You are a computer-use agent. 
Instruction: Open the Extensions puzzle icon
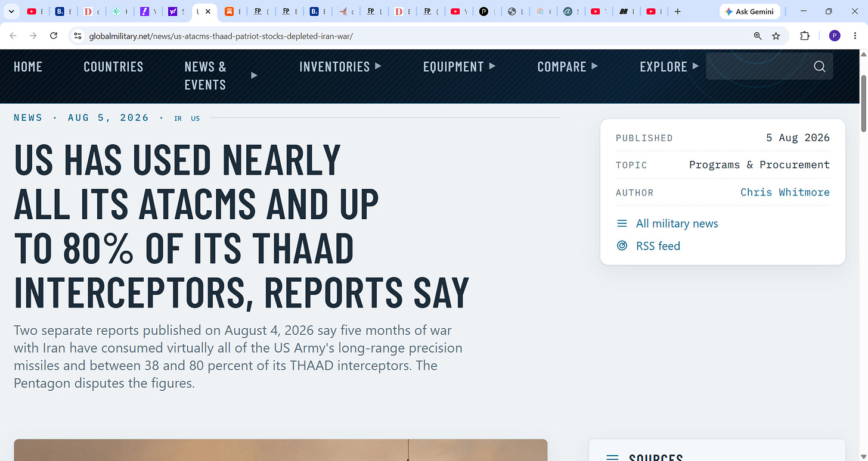coord(805,36)
